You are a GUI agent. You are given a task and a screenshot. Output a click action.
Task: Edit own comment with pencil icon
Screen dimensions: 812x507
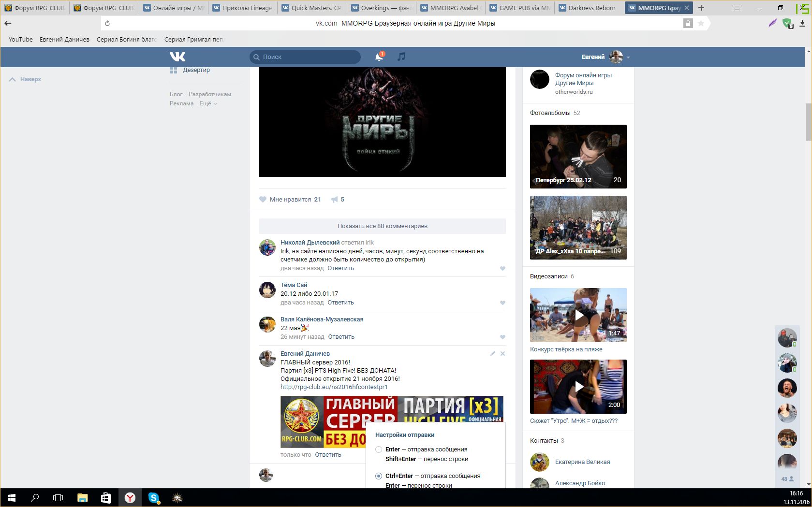(x=493, y=353)
